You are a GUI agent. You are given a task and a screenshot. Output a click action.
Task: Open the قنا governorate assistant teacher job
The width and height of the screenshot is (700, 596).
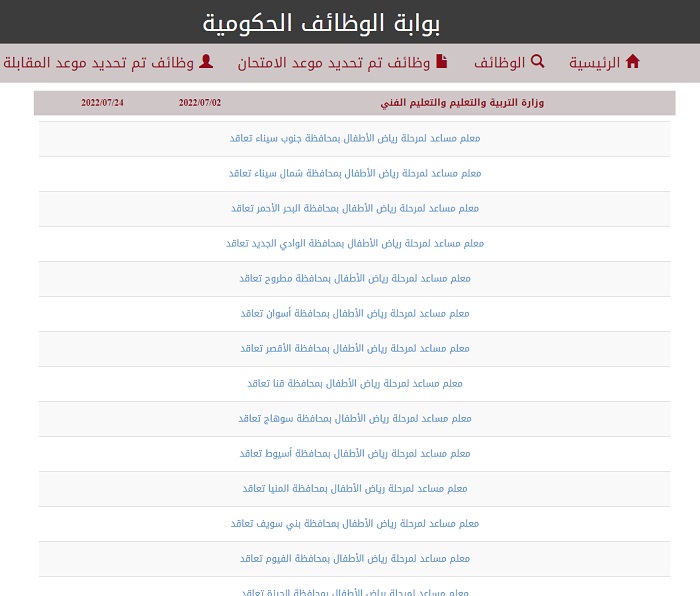[x=355, y=383]
